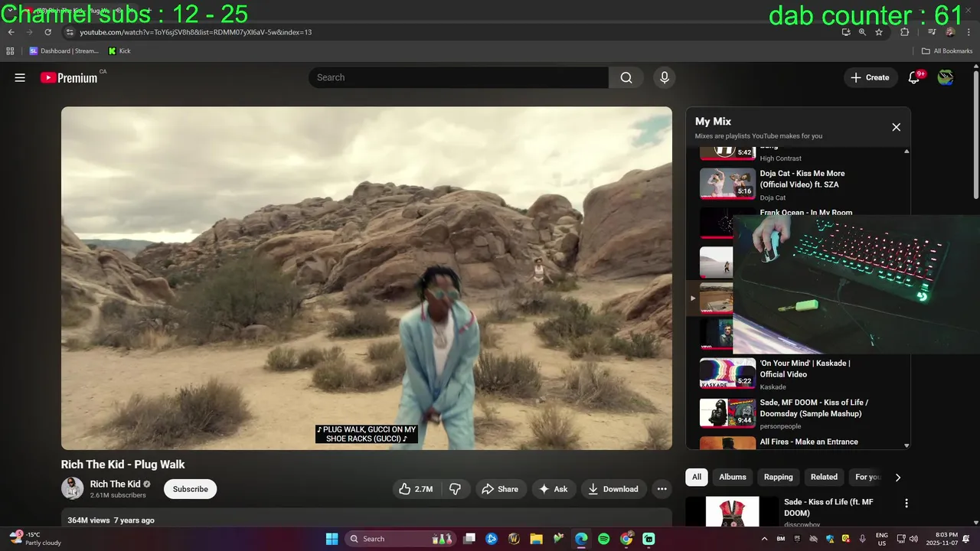Select the Rapping filter chip
The image size is (980, 551).
point(779,477)
